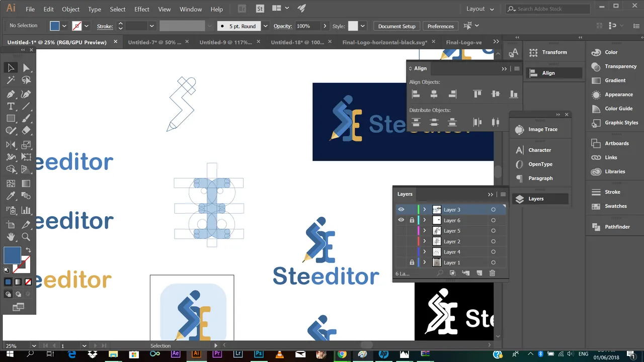Show Layer 2 visibility box

pyautogui.click(x=401, y=241)
